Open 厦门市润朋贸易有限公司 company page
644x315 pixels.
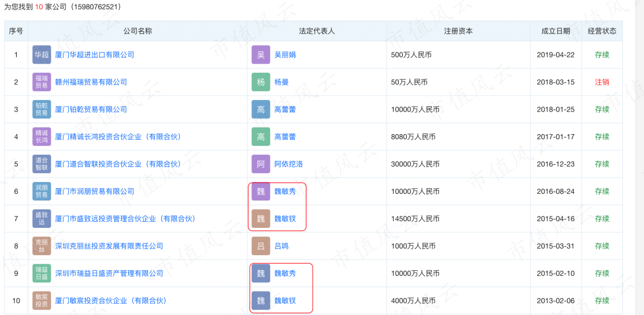[94, 191]
